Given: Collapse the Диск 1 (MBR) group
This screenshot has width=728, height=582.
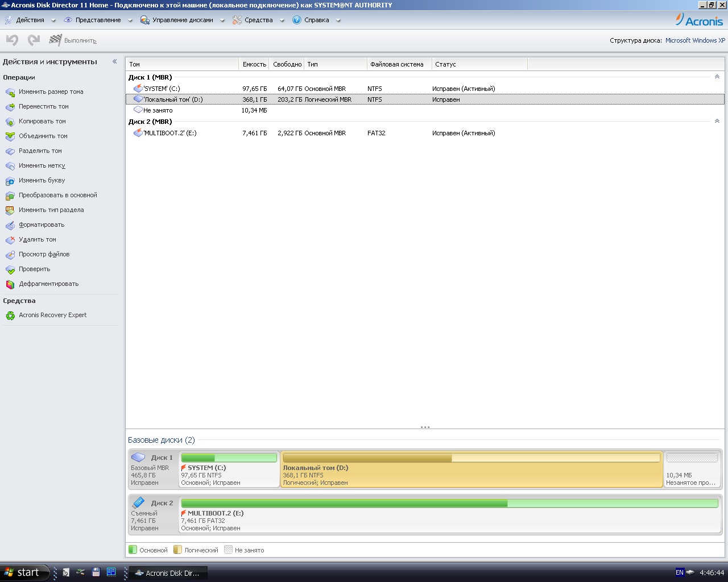Looking at the screenshot, I should pos(717,77).
